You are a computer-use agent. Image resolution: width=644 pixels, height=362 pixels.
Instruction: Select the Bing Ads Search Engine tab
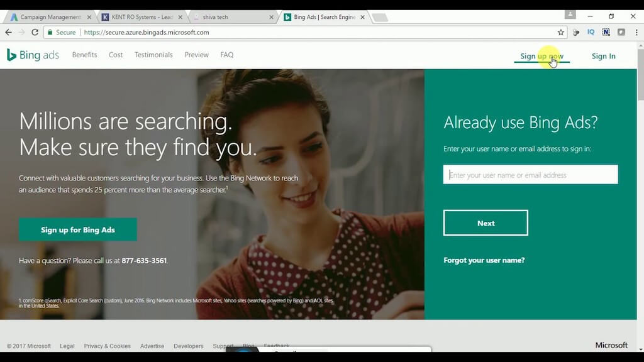point(324,17)
